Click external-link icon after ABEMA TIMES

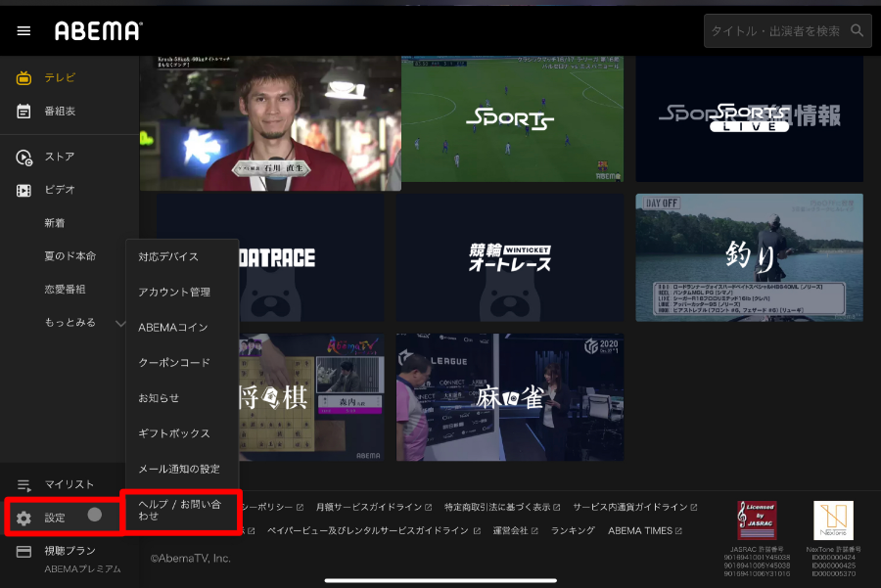(x=678, y=530)
